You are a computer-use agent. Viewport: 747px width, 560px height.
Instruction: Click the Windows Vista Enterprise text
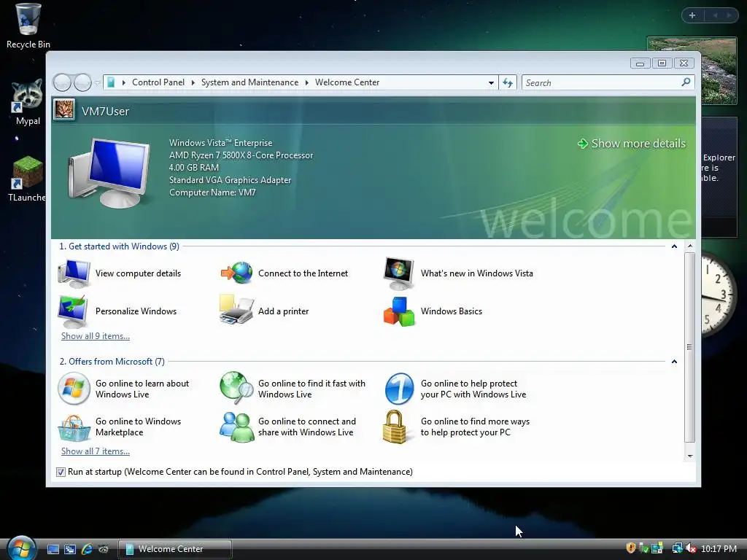click(x=220, y=143)
